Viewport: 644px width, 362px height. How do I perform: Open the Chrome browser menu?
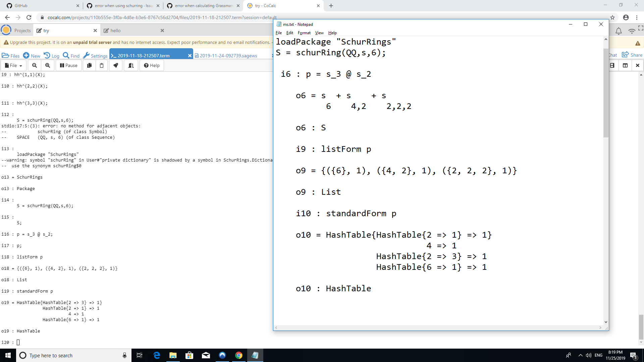(637, 17)
